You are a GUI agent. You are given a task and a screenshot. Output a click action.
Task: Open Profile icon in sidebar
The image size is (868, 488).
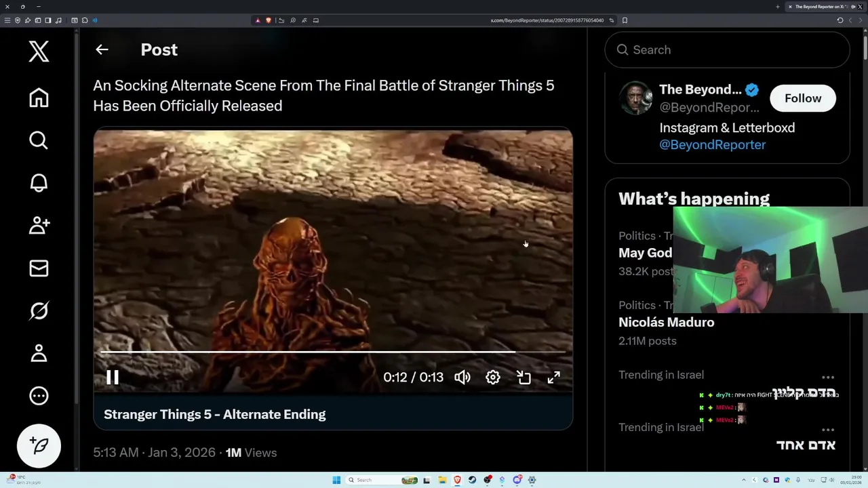(39, 353)
